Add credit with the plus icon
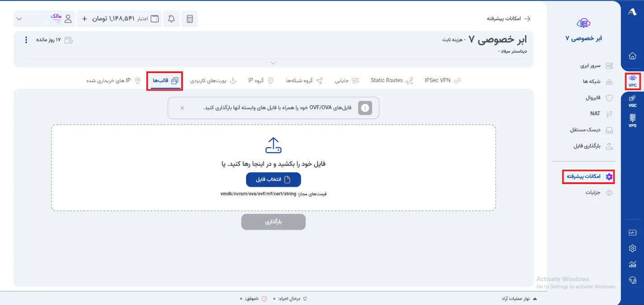The height and width of the screenshot is (305, 644). (x=84, y=19)
